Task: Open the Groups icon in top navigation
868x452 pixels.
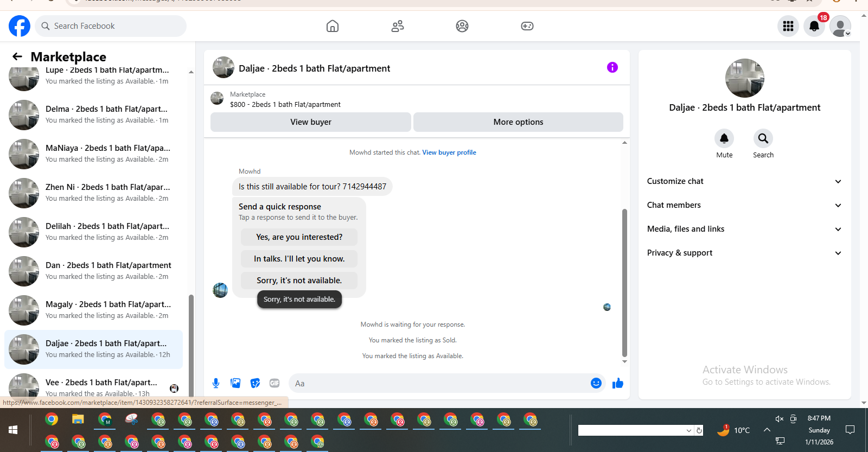Action: pyautogui.click(x=462, y=26)
